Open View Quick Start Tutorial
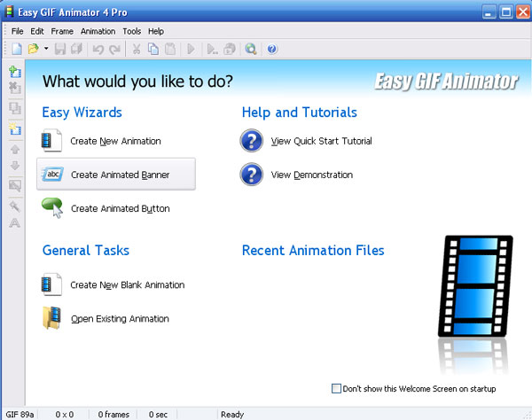This screenshot has width=532, height=420. point(321,141)
